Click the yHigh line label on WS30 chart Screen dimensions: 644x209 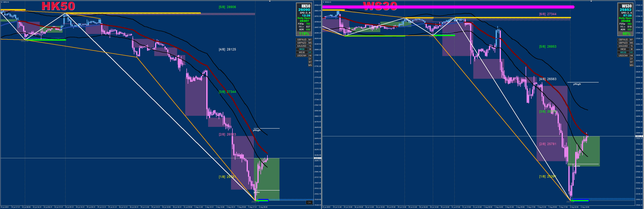[577, 84]
